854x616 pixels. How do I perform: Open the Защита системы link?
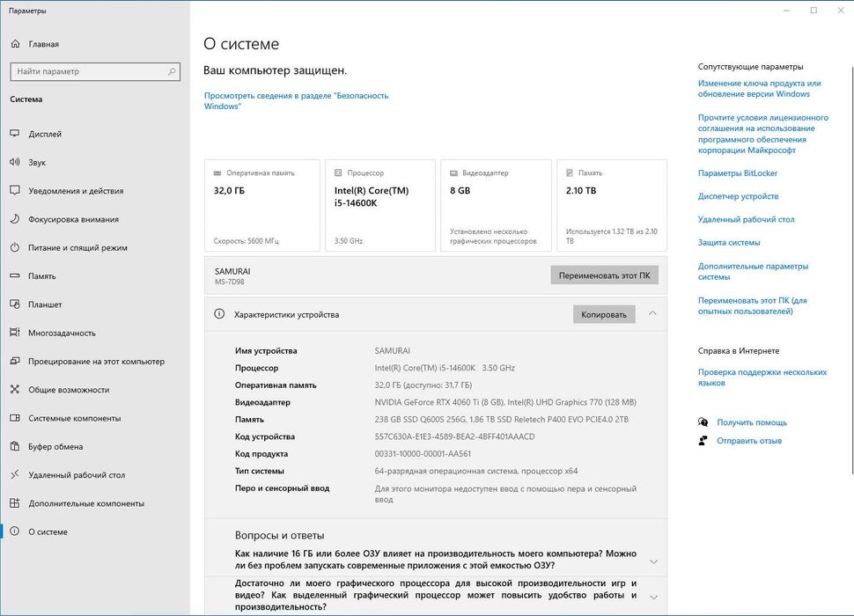point(729,242)
